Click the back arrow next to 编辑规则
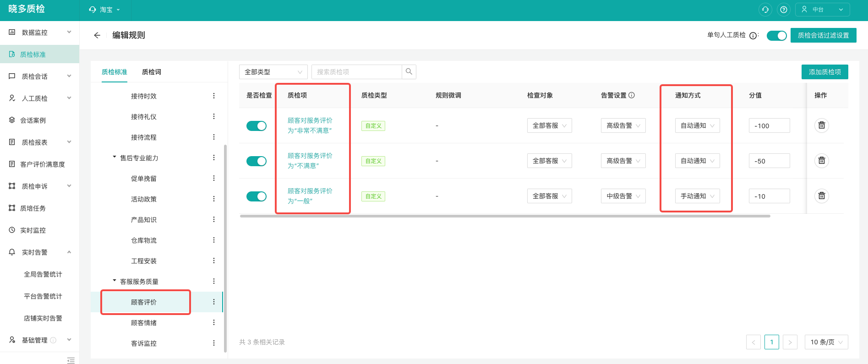Image resolution: width=868 pixels, height=364 pixels. (x=97, y=35)
